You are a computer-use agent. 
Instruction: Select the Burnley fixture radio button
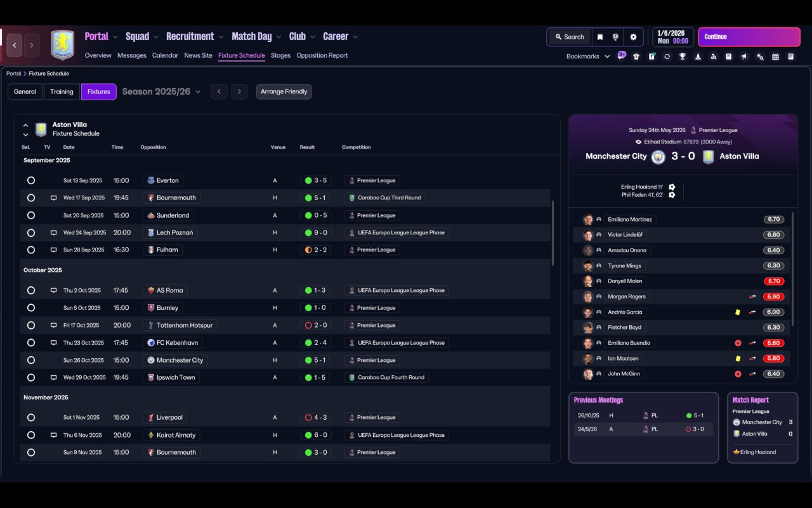31,308
